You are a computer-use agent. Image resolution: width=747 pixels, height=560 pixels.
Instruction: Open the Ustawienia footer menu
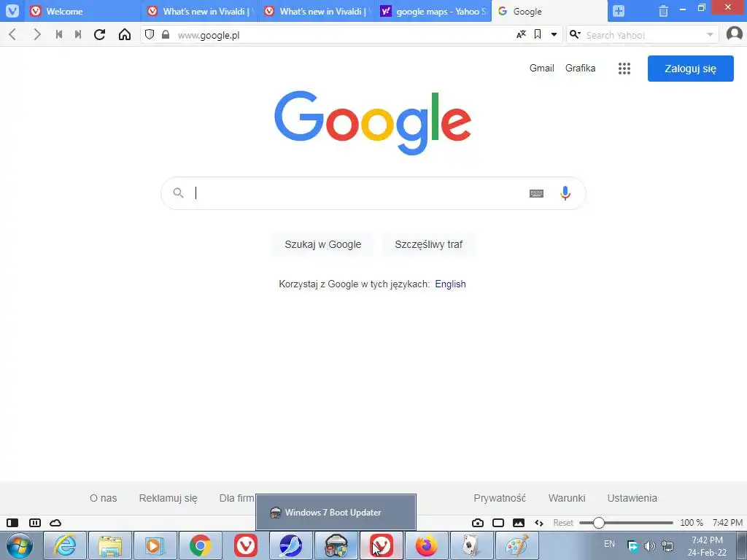tap(632, 498)
